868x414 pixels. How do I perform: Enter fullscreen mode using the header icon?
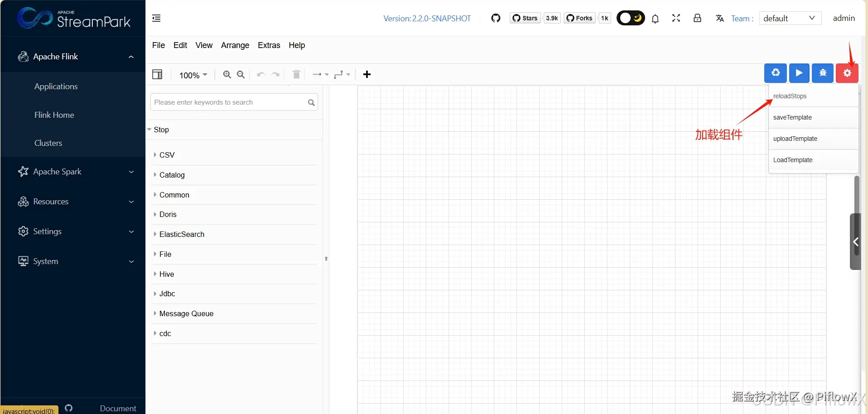click(x=676, y=18)
